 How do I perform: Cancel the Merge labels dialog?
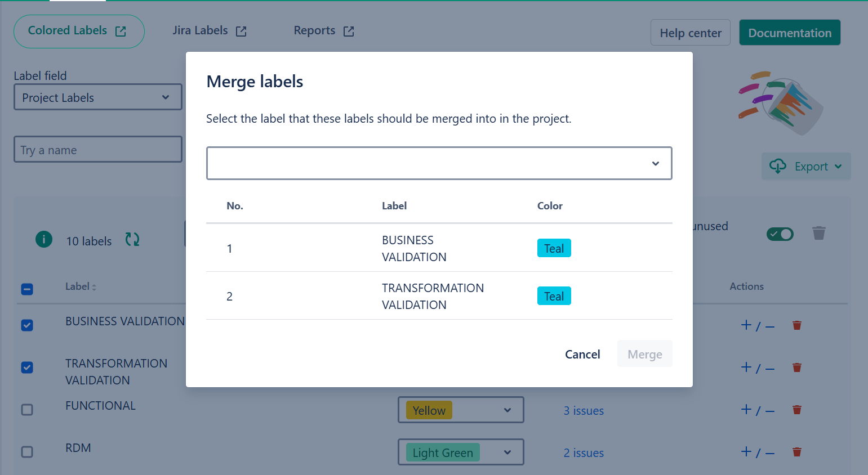tap(582, 354)
